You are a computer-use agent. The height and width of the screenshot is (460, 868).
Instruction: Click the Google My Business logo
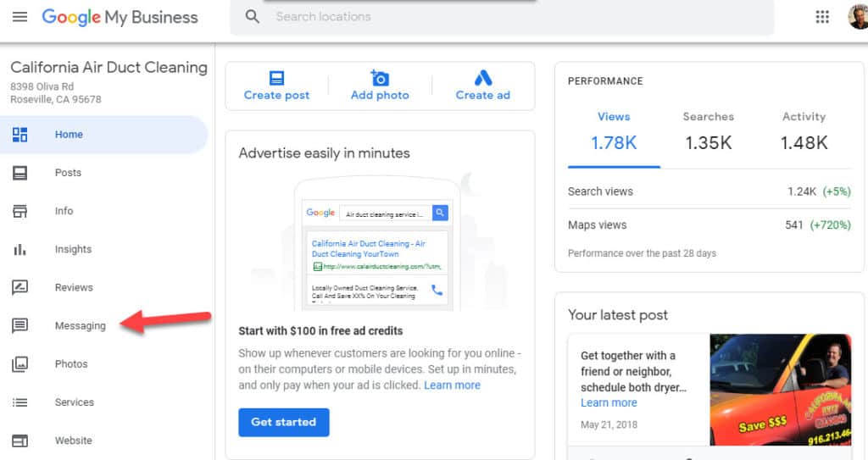pos(120,17)
